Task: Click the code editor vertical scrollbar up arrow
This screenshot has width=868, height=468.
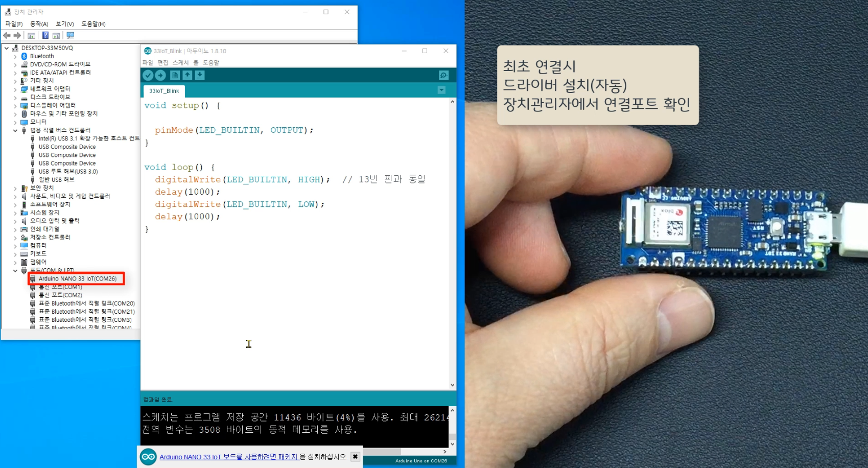Action: coord(452,102)
